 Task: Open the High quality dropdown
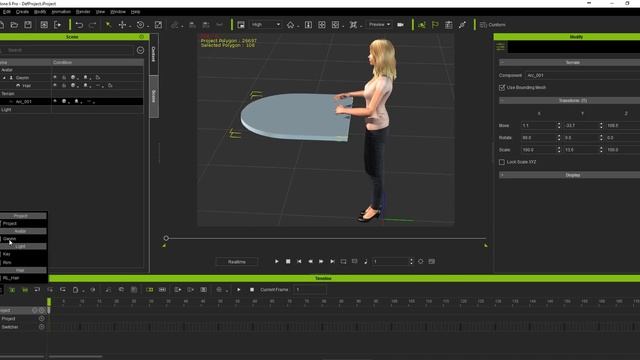click(x=266, y=25)
